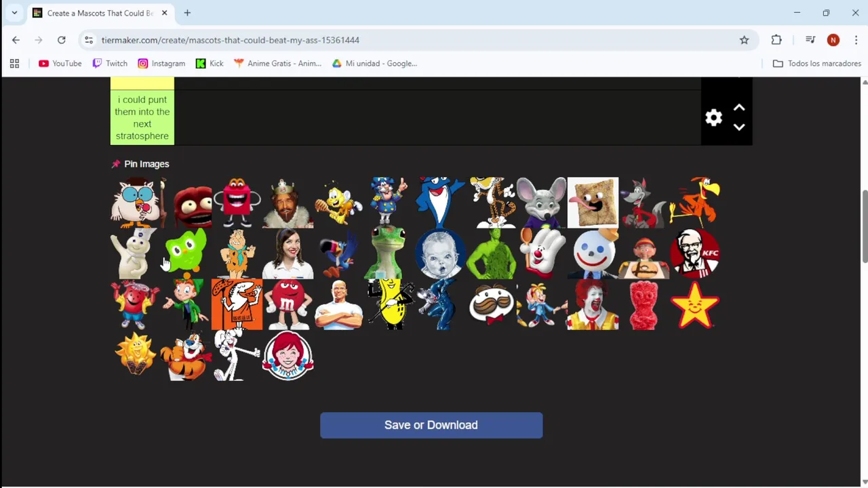Choose Chester Cheetah mascot image
This screenshot has height=488, width=868.
point(492,203)
